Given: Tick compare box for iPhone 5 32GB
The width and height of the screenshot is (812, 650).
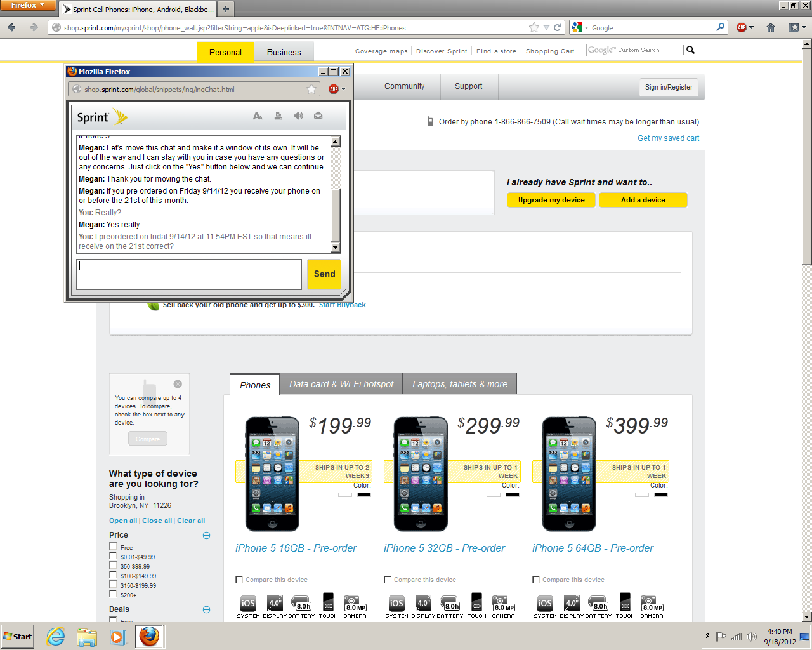Looking at the screenshot, I should coord(388,580).
